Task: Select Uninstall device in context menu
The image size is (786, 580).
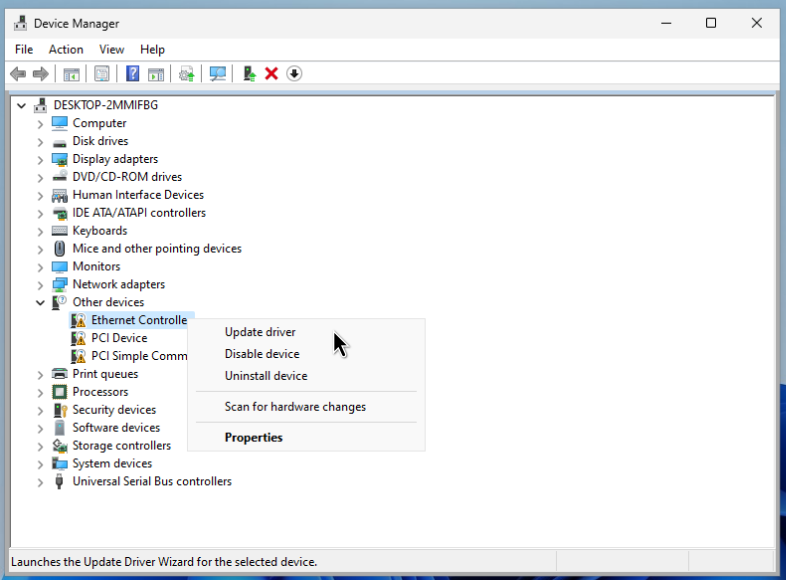Action: tap(266, 376)
